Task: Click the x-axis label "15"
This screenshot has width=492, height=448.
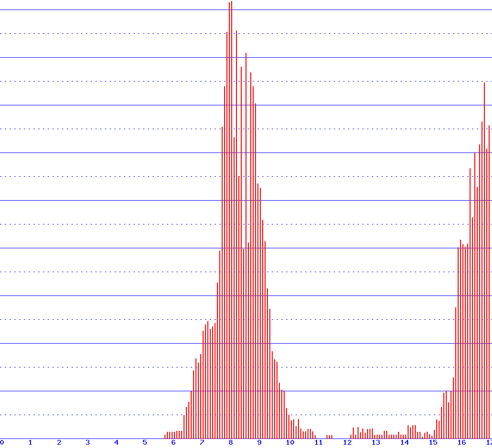Action: pos(433,443)
